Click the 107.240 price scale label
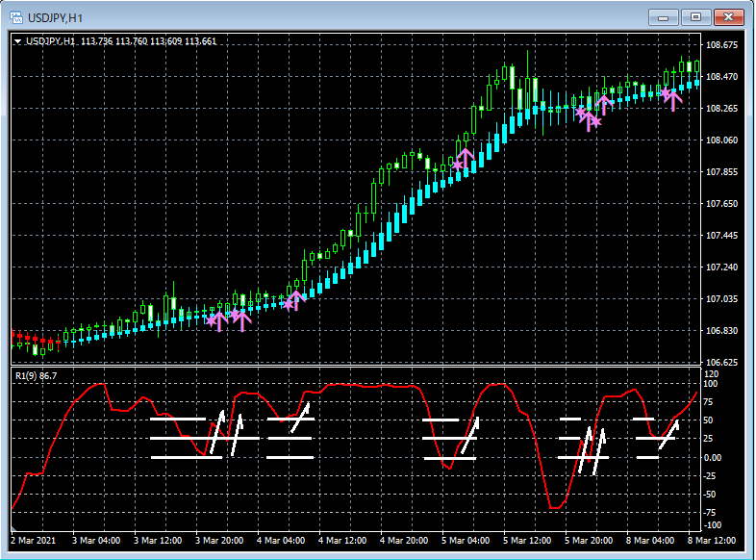This screenshot has height=560, width=756. [x=721, y=267]
